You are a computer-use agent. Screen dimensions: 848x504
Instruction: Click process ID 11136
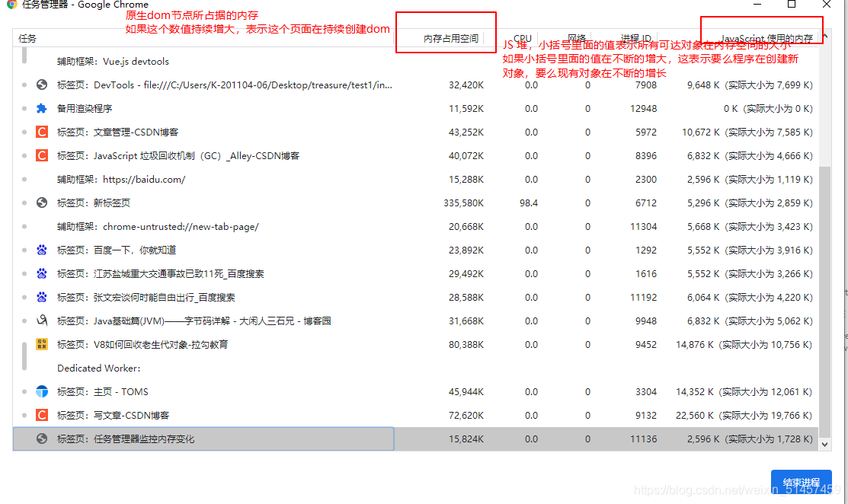pos(643,439)
